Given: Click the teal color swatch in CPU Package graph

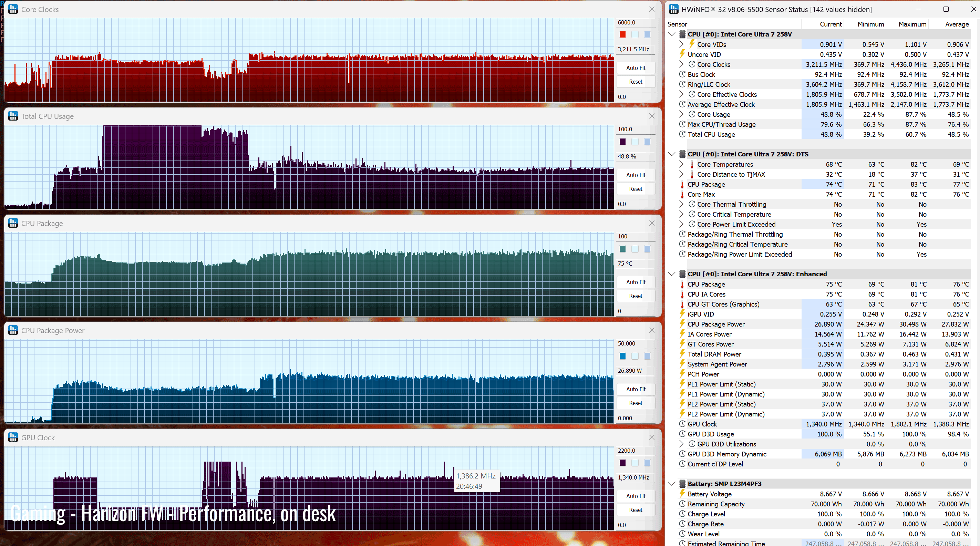Looking at the screenshot, I should (x=622, y=249).
